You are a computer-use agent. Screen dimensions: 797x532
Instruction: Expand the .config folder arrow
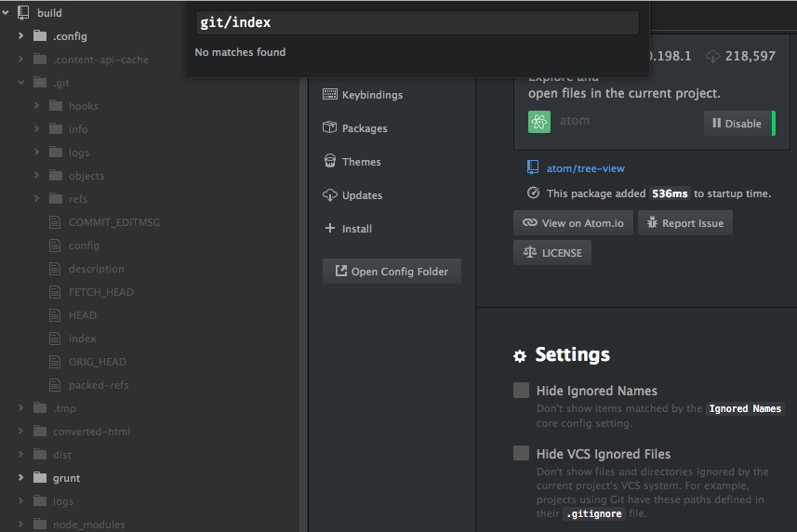[20, 35]
